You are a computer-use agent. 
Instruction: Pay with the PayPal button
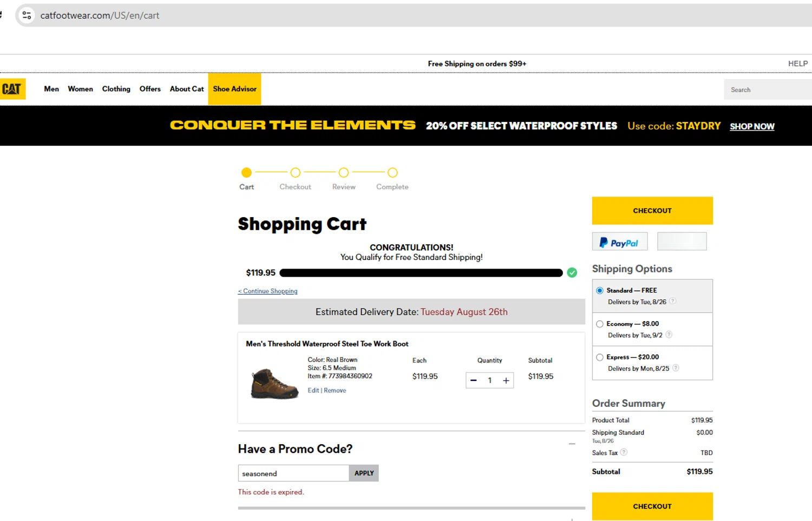point(620,242)
